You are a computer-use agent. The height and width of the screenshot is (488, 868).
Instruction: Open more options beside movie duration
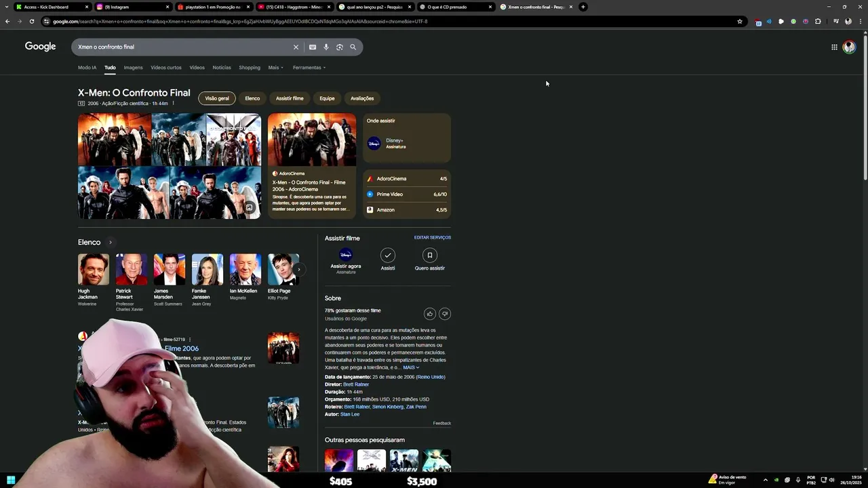[174, 103]
